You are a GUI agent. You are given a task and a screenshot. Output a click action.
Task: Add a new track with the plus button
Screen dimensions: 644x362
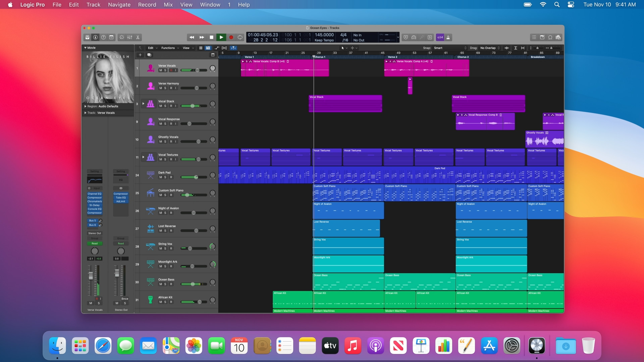pyautogui.click(x=140, y=55)
